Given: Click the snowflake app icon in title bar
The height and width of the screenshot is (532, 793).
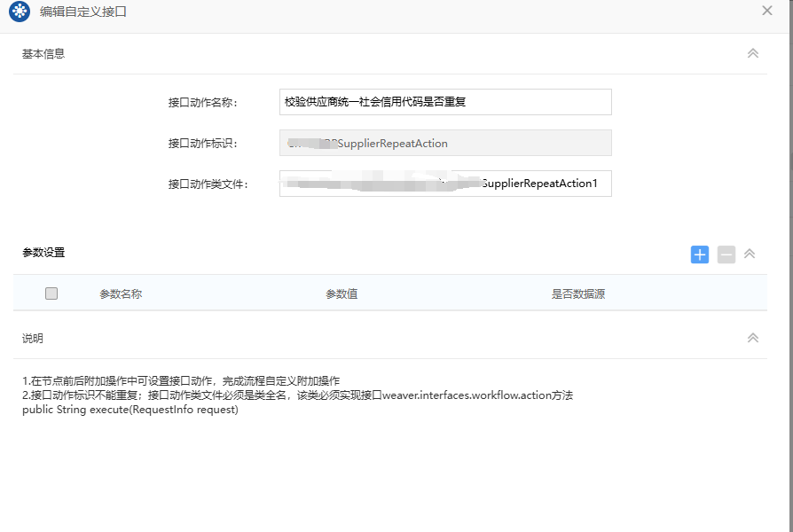Looking at the screenshot, I should point(20,12).
